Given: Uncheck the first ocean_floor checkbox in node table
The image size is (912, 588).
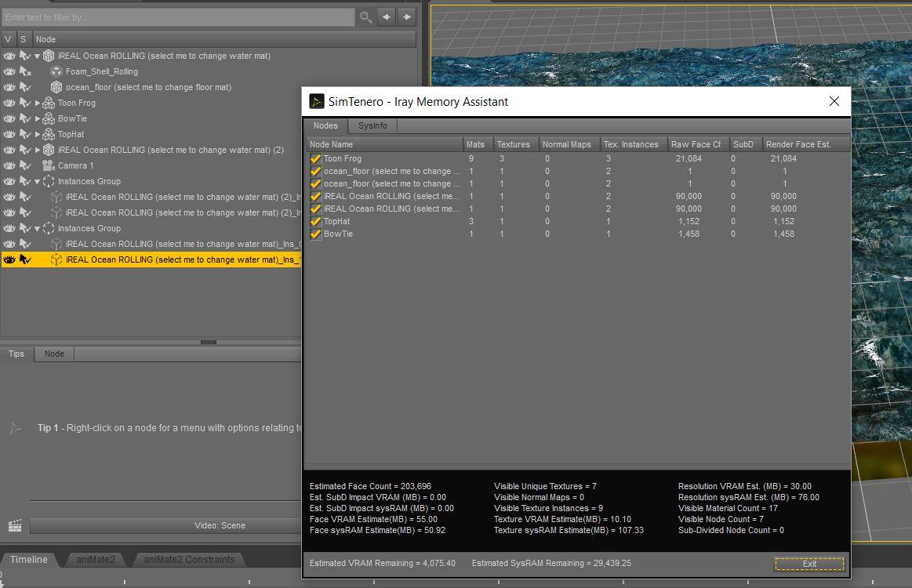Looking at the screenshot, I should pyautogui.click(x=316, y=172).
